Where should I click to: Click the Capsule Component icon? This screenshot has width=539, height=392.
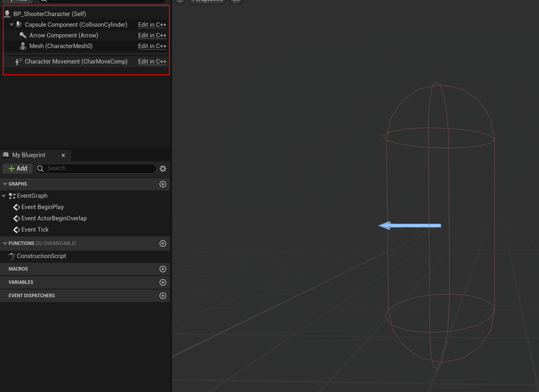coord(19,24)
